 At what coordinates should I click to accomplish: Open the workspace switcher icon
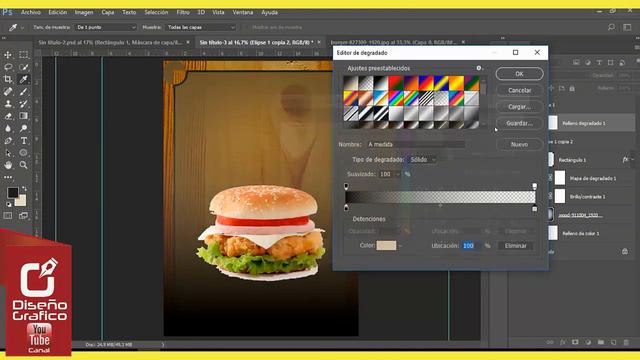pyautogui.click(x=627, y=27)
